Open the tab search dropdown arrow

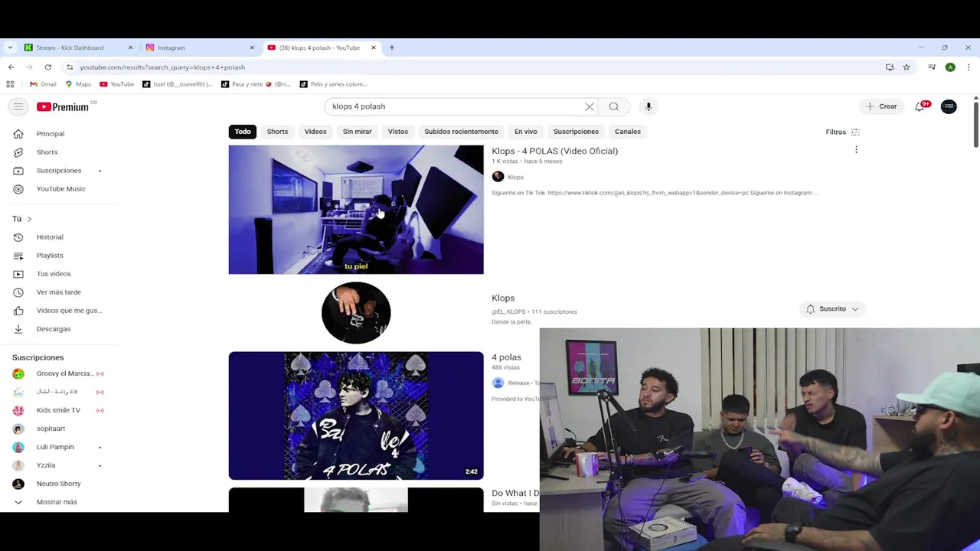click(x=10, y=47)
